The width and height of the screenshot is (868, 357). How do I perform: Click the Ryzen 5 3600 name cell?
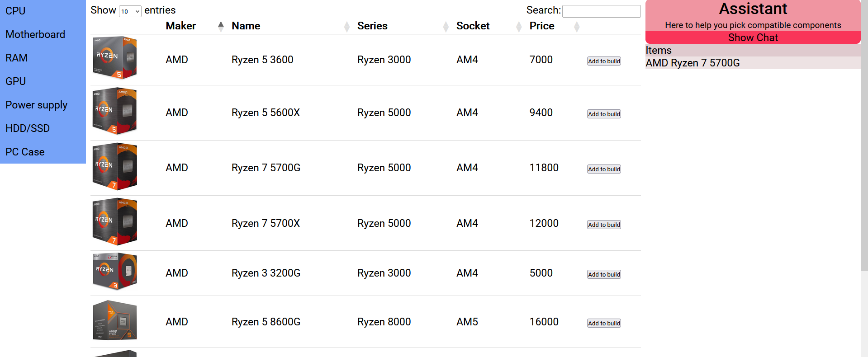262,60
